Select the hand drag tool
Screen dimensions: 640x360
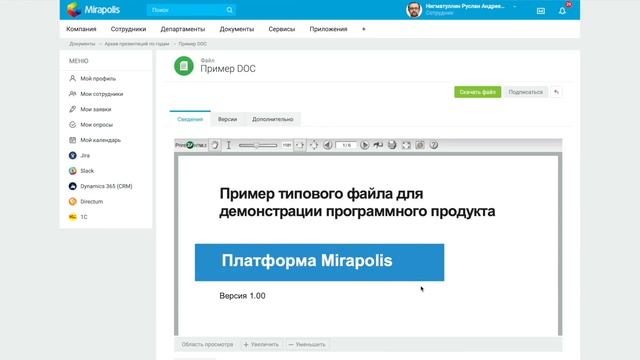(x=215, y=145)
